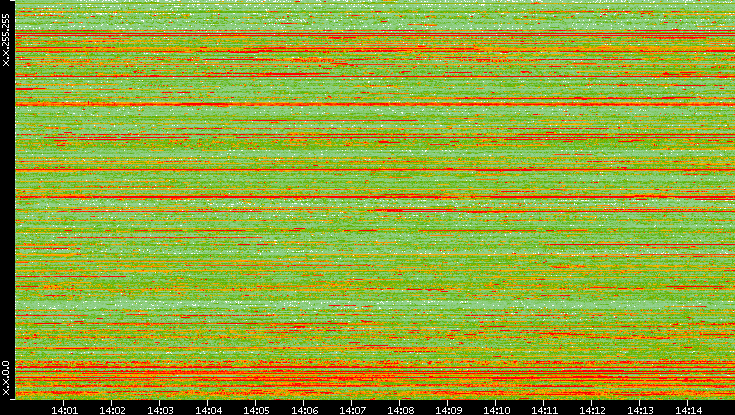Select the 14:02 time marker
Image resolution: width=735 pixels, height=415 pixels.
[x=112, y=409]
